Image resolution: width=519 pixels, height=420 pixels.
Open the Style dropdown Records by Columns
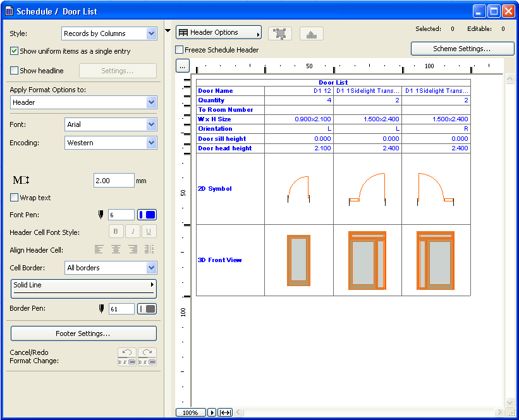coord(109,33)
